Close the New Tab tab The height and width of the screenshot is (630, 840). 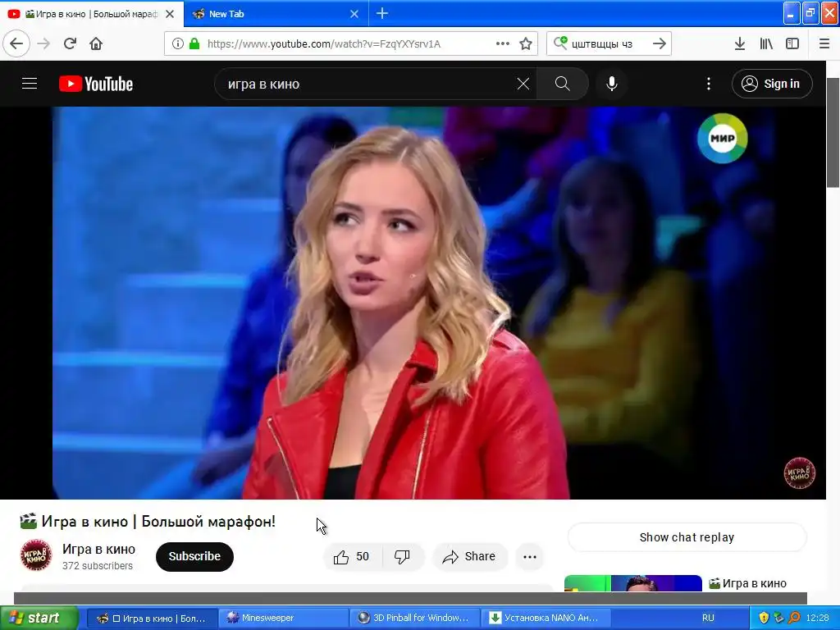pos(354,14)
